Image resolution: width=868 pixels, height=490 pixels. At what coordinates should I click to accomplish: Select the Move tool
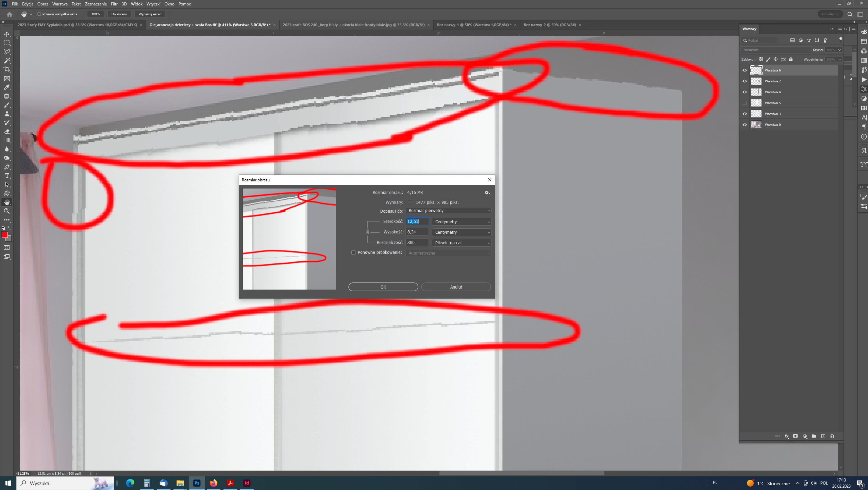(7, 34)
